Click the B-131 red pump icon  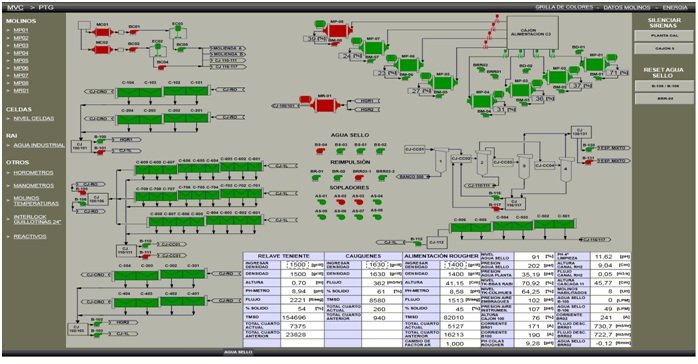tap(588, 162)
